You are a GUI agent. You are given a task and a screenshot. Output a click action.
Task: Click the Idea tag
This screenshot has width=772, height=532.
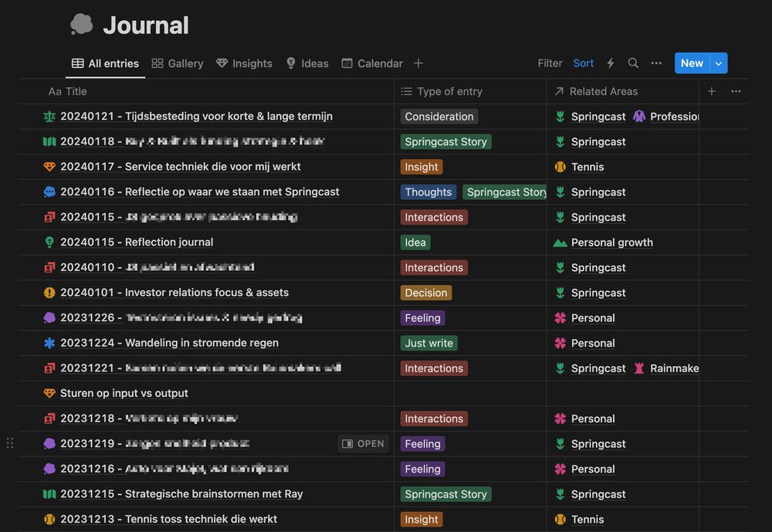[x=415, y=242]
